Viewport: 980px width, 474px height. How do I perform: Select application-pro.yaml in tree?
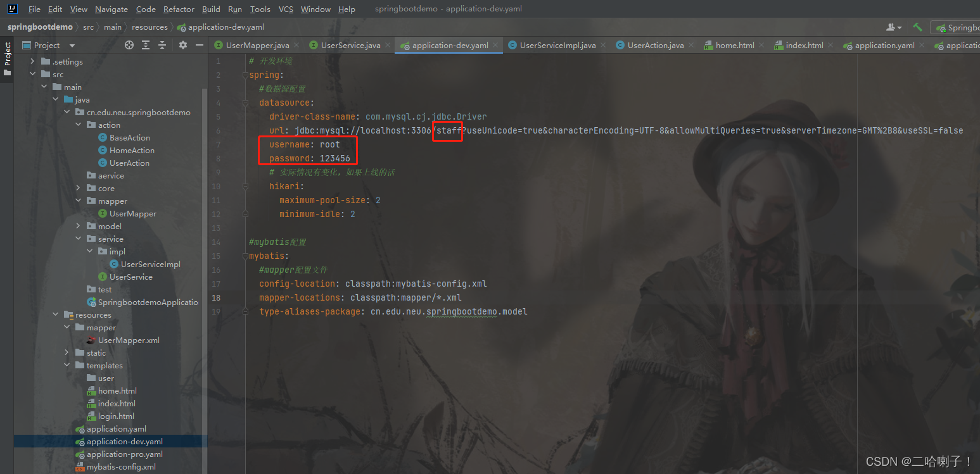tap(125, 454)
